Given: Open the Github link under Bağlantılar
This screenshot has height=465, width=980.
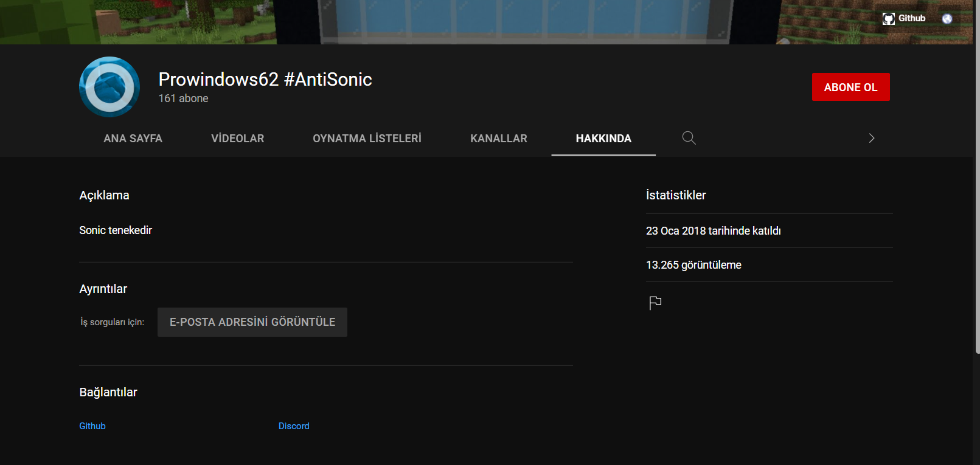Looking at the screenshot, I should click(x=92, y=426).
